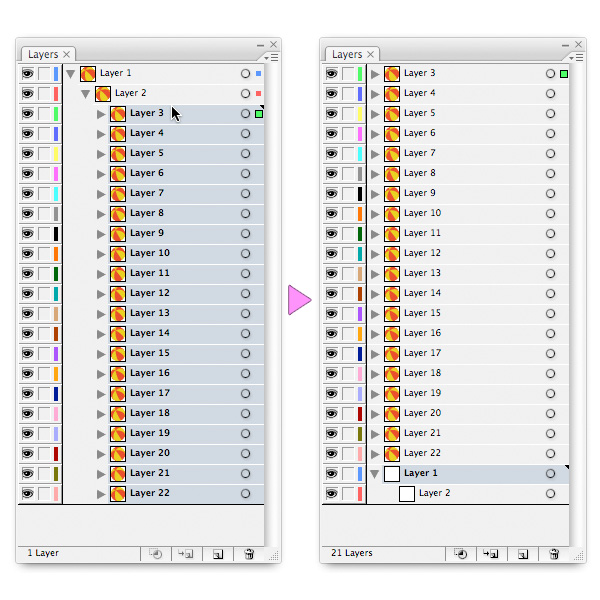600x600 pixels.
Task: Click Layer 19 beach ball thumbnail in right panel
Action: [x=392, y=394]
